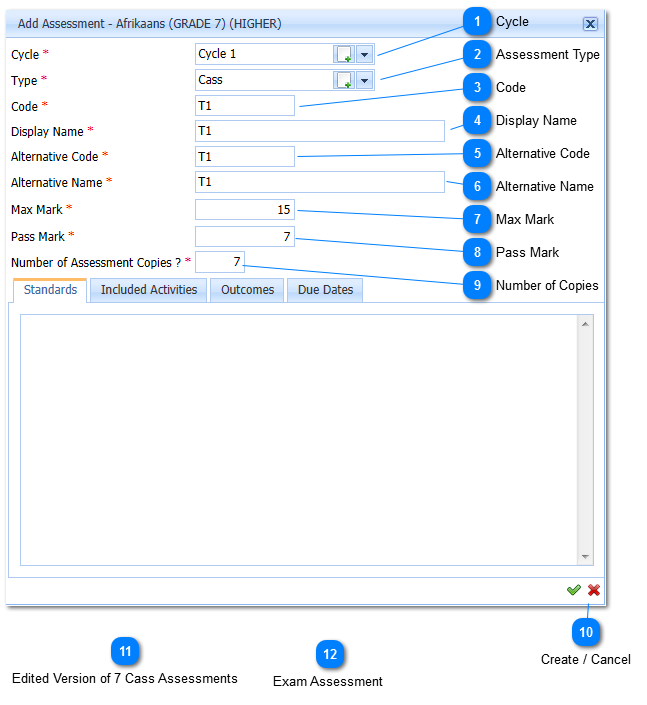The image size is (647, 705).
Task: Click the add new Type icon
Action: 344,80
